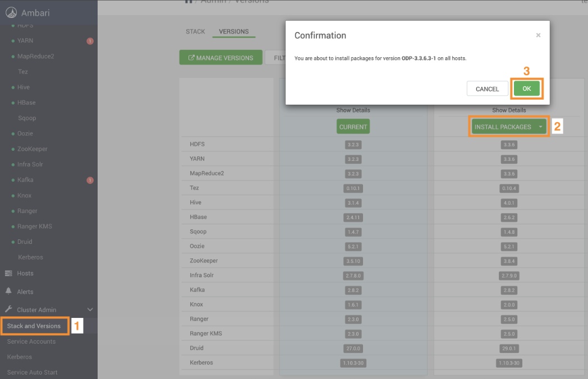Click the CURRENT version button
Image resolution: width=588 pixels, height=379 pixels.
coord(353,127)
